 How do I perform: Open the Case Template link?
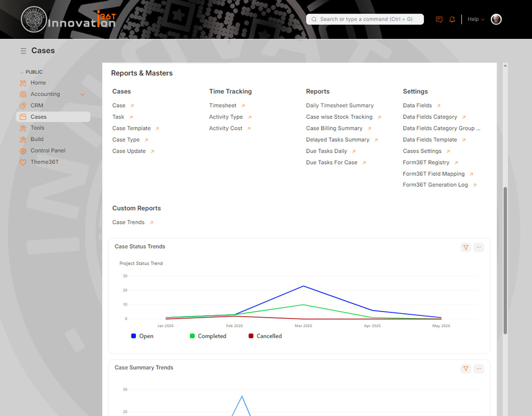click(131, 128)
